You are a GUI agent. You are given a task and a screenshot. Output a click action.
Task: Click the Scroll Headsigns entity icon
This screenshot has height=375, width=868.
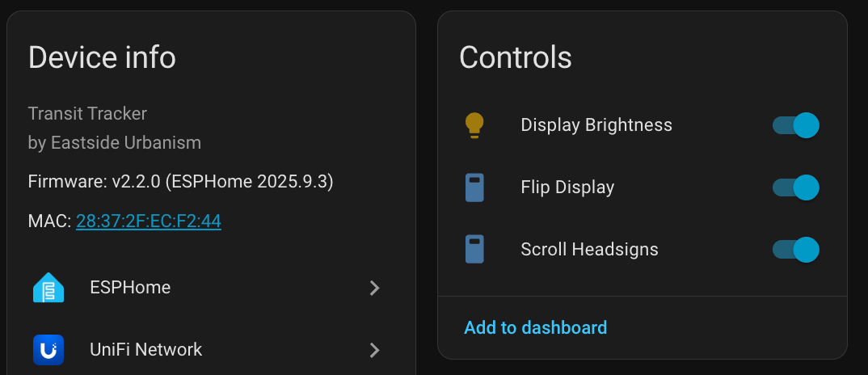pyautogui.click(x=474, y=249)
